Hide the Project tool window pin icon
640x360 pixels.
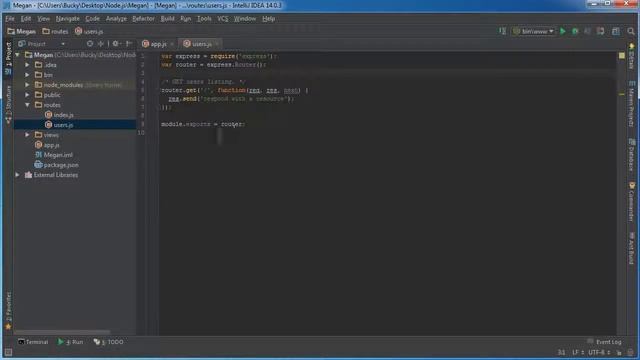129,44
